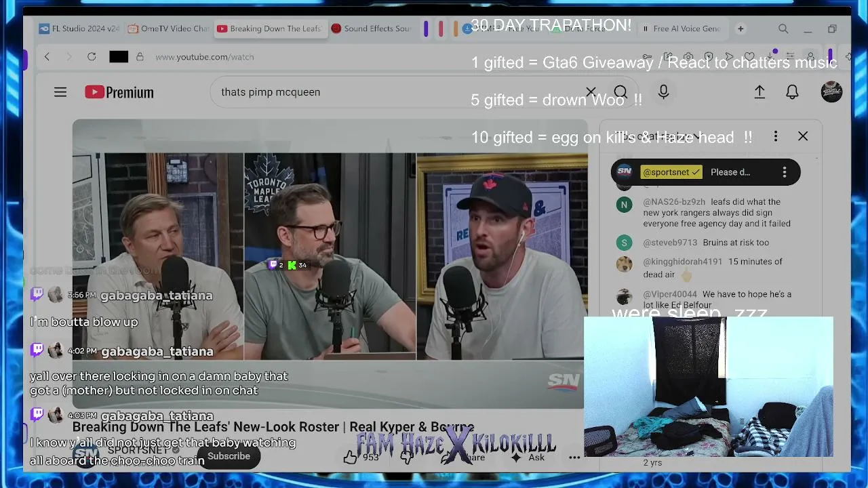Screen dimensions: 868x488
Task: Open the YouTube hamburger guide menu
Action: (60, 92)
